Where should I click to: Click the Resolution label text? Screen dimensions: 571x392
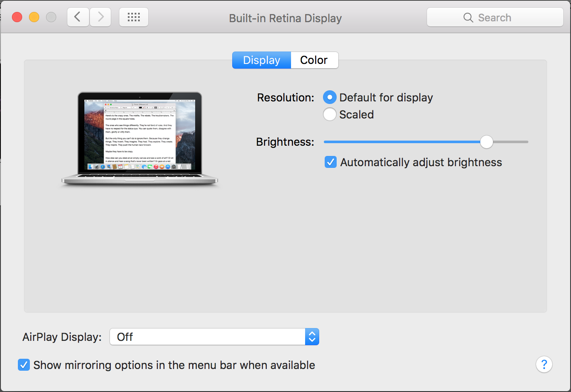pos(285,98)
